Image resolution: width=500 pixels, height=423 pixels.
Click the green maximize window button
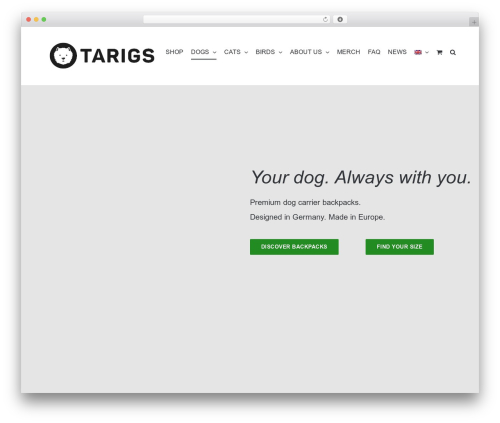pos(44,20)
